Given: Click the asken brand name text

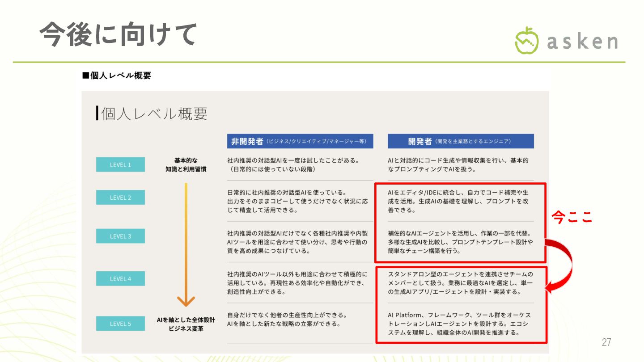Looking at the screenshot, I should pos(583,42).
